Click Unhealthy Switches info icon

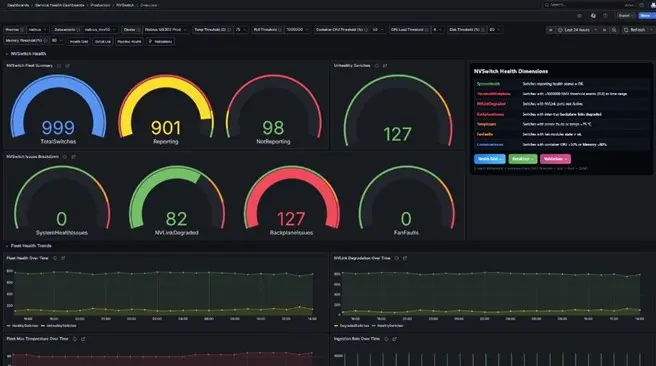tap(377, 66)
